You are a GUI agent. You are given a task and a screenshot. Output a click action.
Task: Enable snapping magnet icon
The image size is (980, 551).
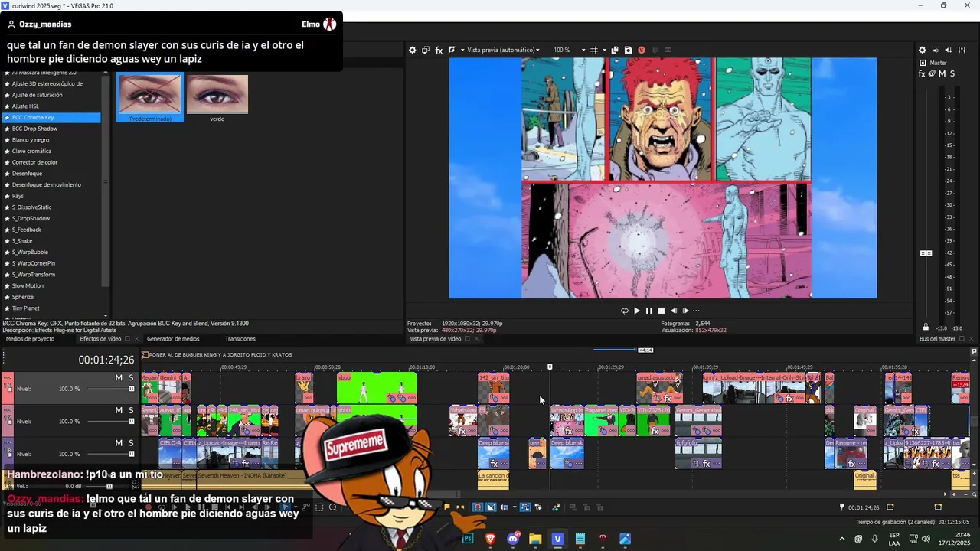click(x=477, y=507)
